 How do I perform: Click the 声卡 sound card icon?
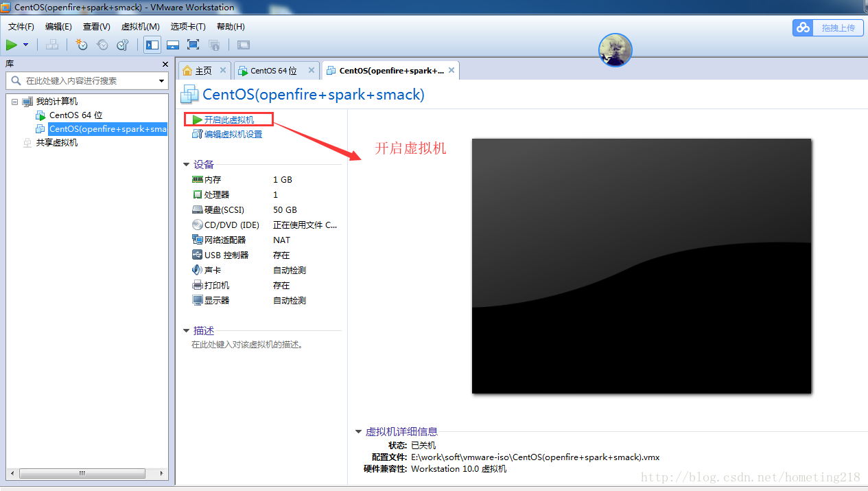coord(198,270)
